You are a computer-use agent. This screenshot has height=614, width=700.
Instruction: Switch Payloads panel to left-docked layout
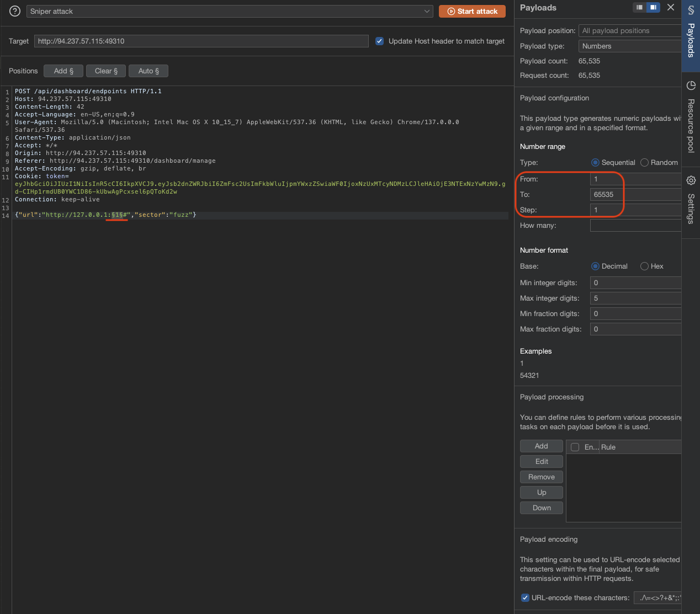tap(639, 8)
